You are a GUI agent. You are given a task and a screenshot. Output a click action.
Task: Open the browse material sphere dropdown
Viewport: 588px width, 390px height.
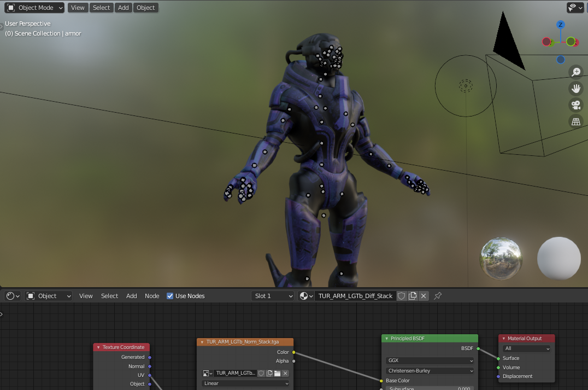306,296
